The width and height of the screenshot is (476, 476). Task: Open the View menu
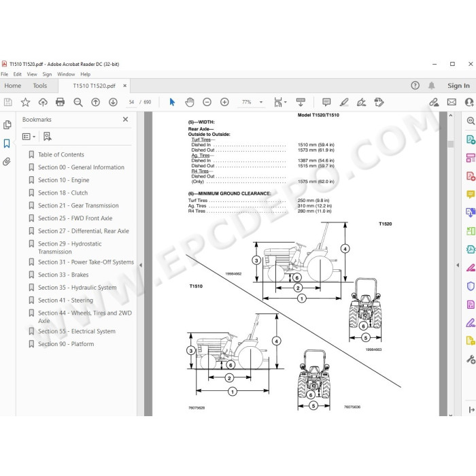tap(32, 74)
